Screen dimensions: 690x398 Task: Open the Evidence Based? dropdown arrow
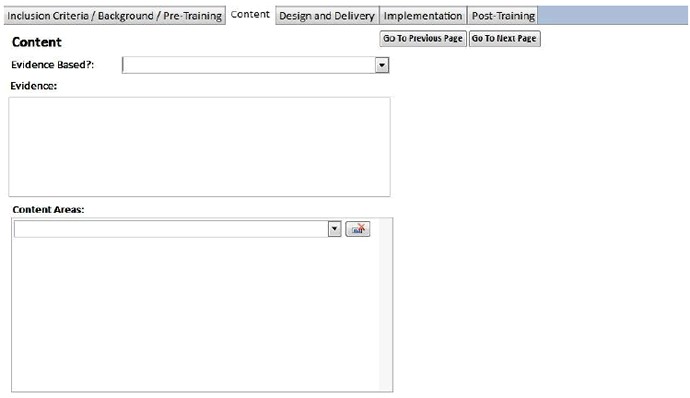pyautogui.click(x=382, y=65)
